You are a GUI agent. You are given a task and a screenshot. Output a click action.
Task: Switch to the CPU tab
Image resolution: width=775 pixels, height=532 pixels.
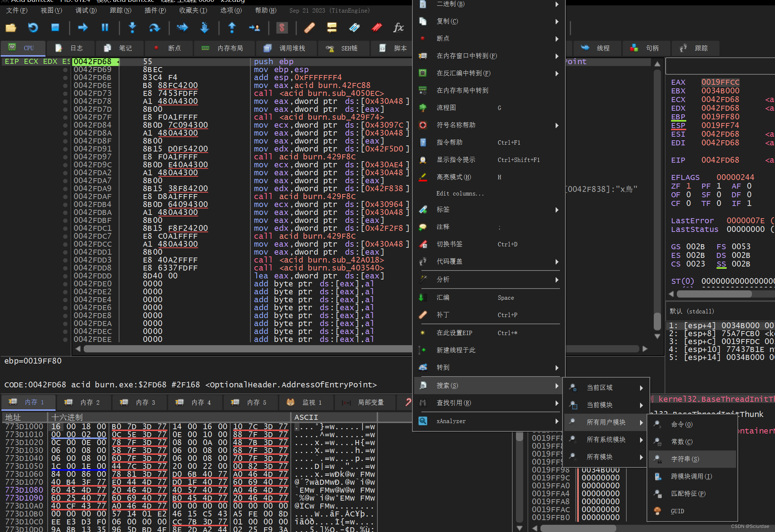pos(23,48)
